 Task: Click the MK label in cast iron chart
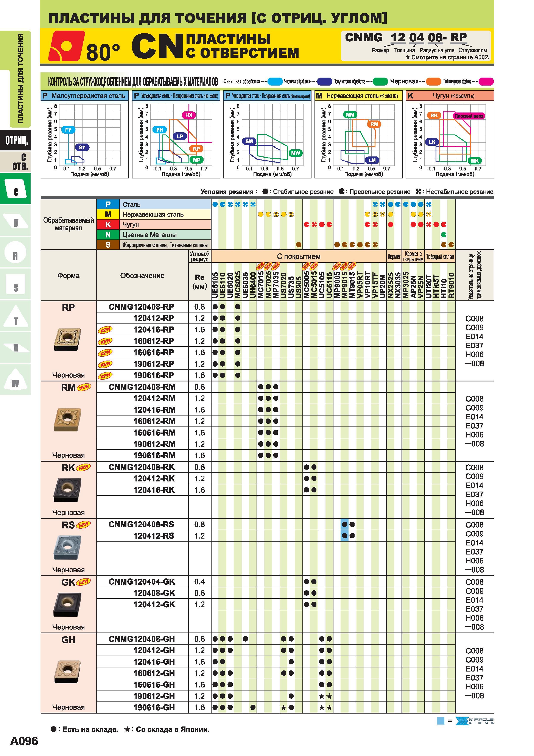point(475,161)
